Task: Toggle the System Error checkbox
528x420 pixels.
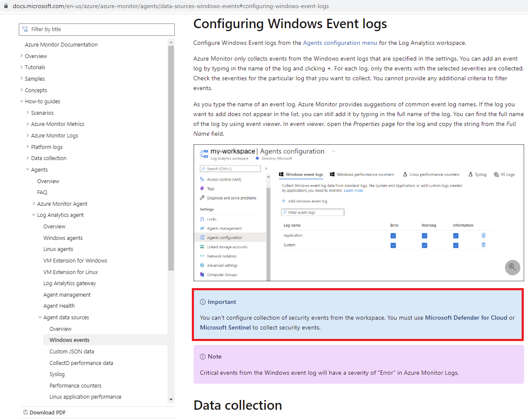Action: pyautogui.click(x=393, y=245)
